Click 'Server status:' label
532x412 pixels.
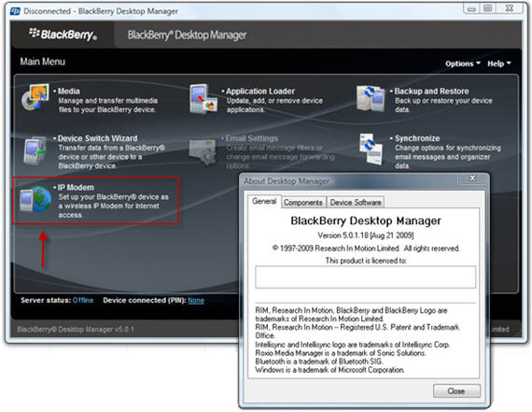pos(46,300)
